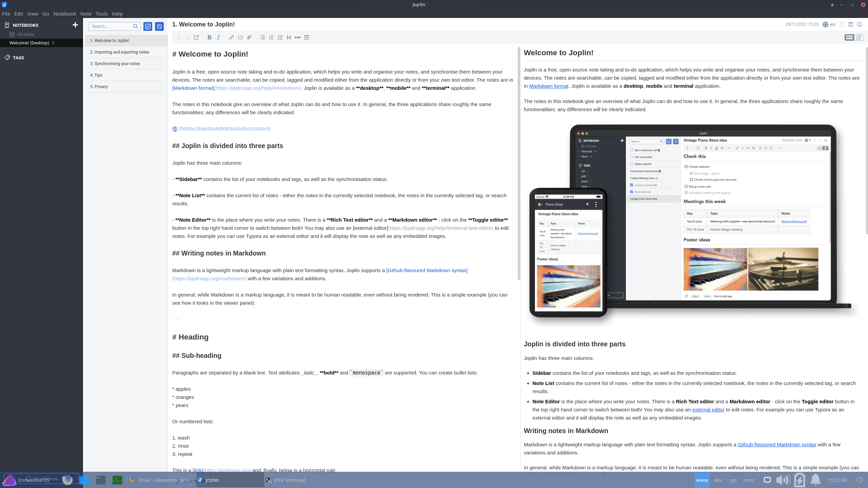Screen dimensions: 868x488
Task: Open the Tools menu
Action: (101, 14)
